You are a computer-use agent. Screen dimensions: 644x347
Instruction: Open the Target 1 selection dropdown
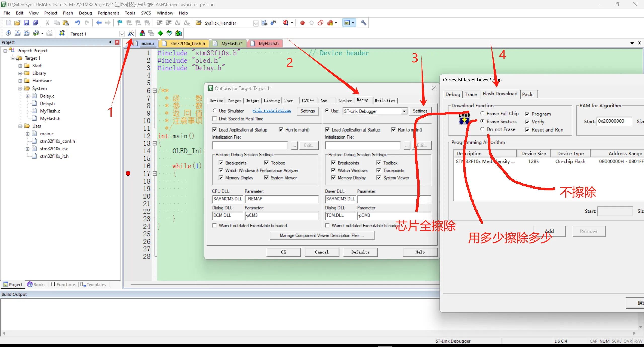122,34
